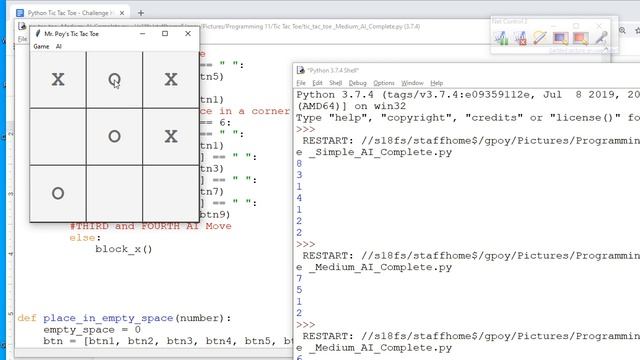Click the middle-right X square
This screenshot has height=360, width=640.
click(171, 136)
